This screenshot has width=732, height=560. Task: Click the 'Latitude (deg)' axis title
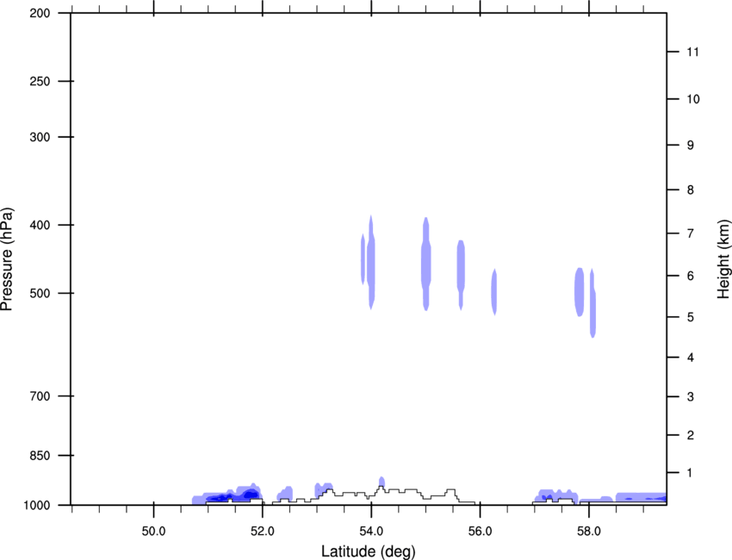click(x=368, y=551)
